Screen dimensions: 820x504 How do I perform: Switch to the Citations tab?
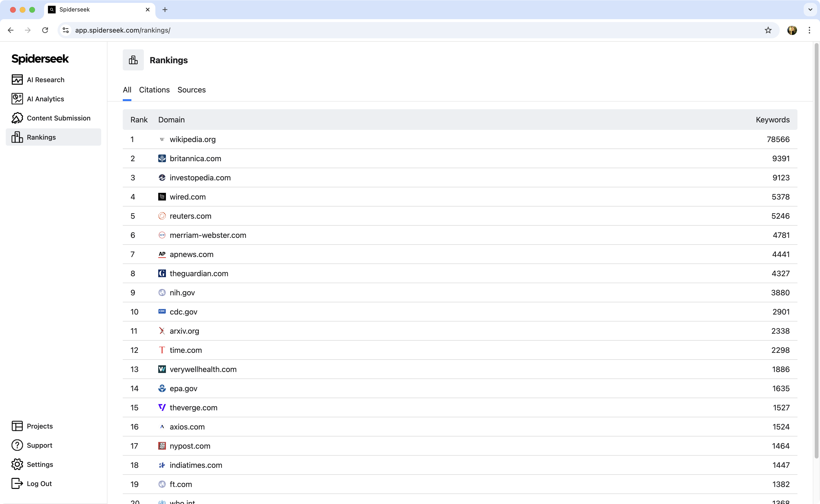154,90
